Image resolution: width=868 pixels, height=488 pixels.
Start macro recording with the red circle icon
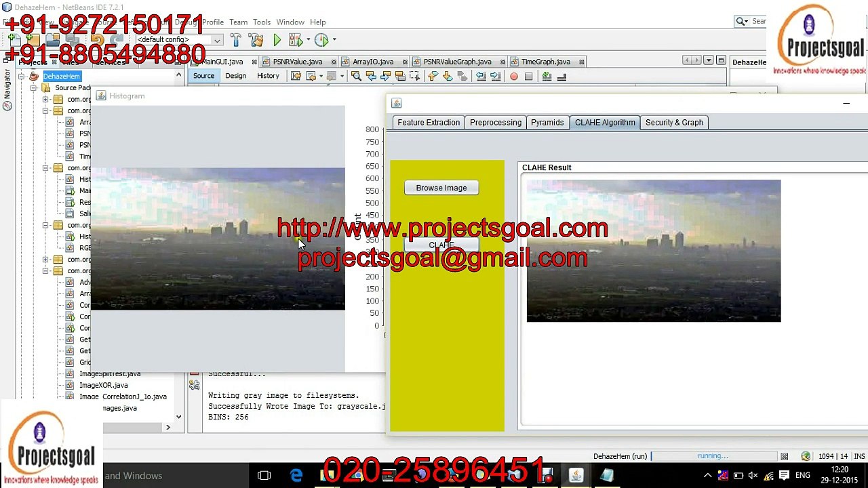click(514, 77)
